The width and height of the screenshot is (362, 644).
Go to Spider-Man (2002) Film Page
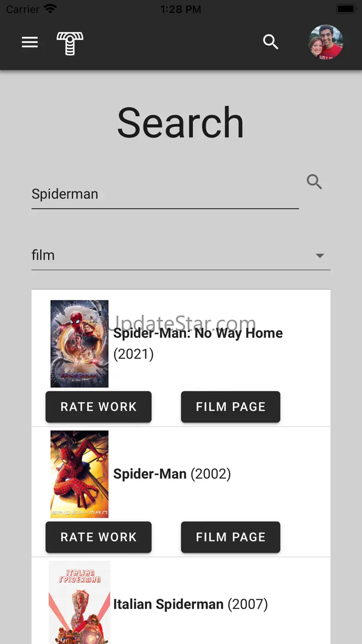231,537
